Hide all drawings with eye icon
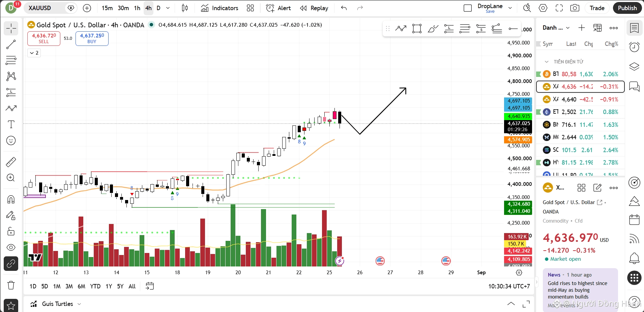This screenshot has height=312, width=644. coord(11,247)
